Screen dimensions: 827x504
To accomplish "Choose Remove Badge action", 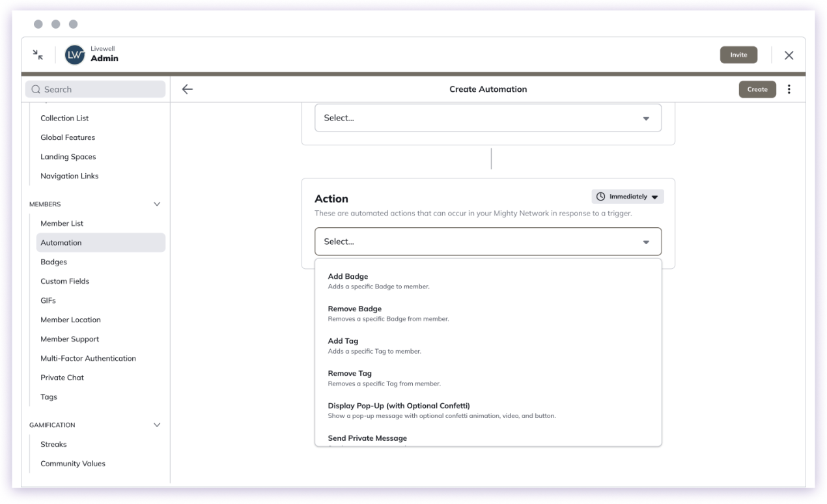I will coord(488,313).
